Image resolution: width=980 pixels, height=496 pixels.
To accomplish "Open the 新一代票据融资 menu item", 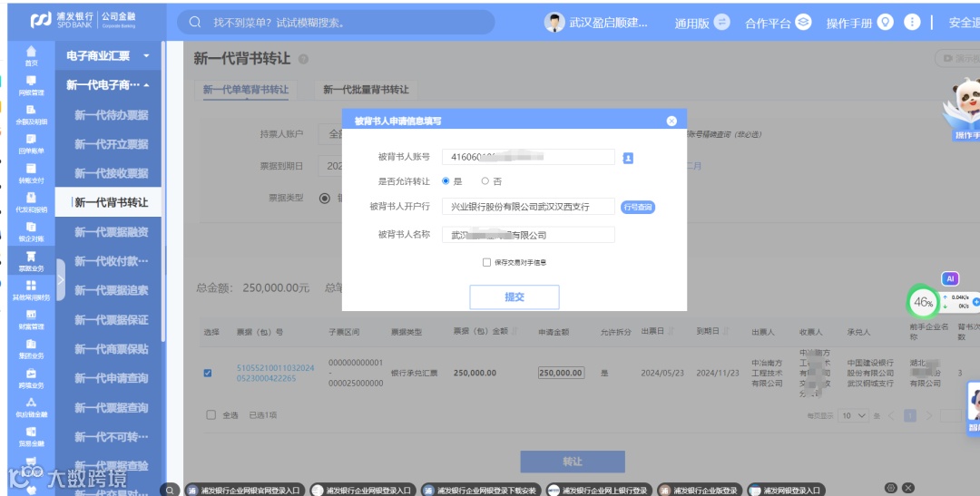I will [x=112, y=232].
